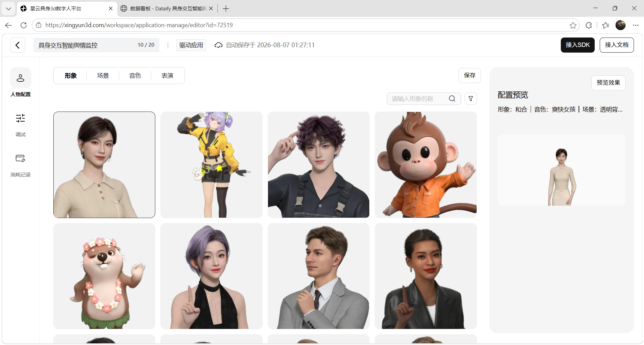Click the autosave timestamp text
Viewport: 644px width, 345px height.
[x=270, y=45]
